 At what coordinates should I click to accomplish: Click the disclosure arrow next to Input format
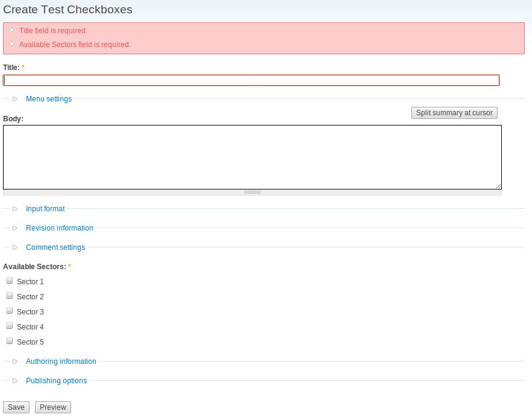[x=14, y=208]
